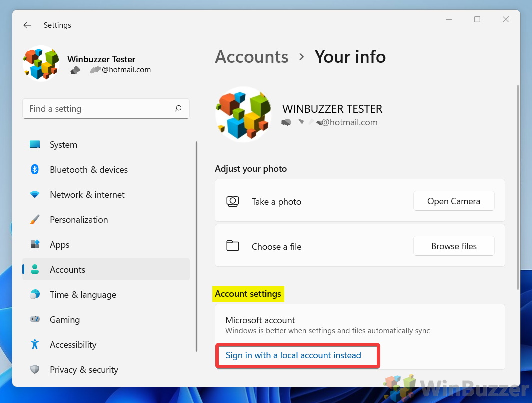Screen dimensions: 532x403
Task: Click the Take a photo label
Action: click(x=276, y=202)
